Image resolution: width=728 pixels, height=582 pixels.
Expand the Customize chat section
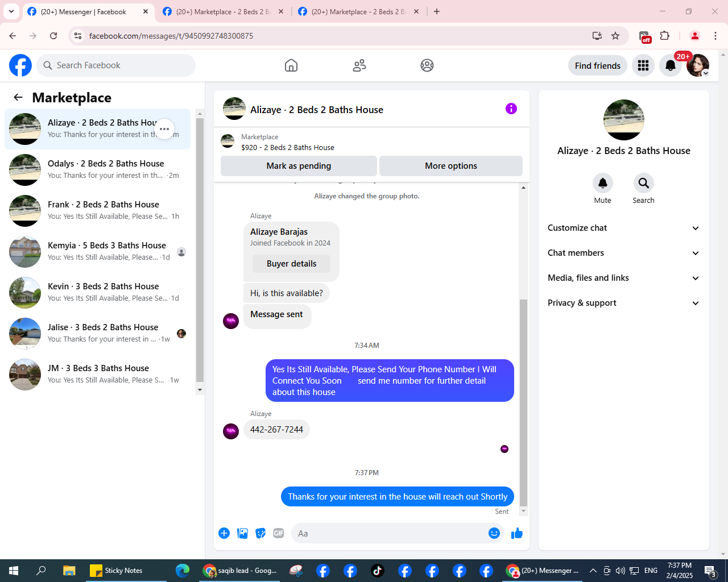click(x=624, y=228)
